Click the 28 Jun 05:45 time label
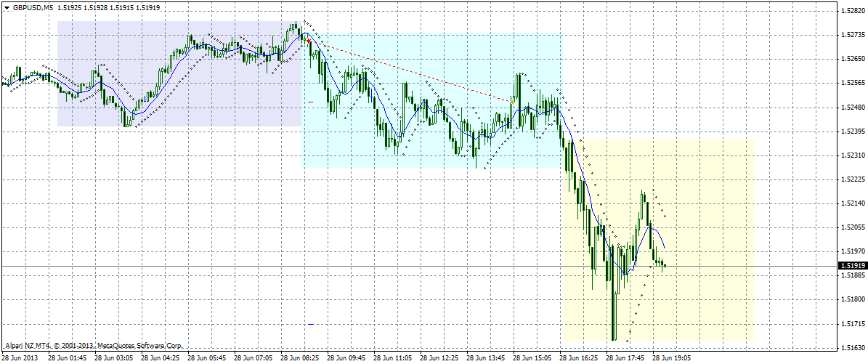 pos(206,358)
